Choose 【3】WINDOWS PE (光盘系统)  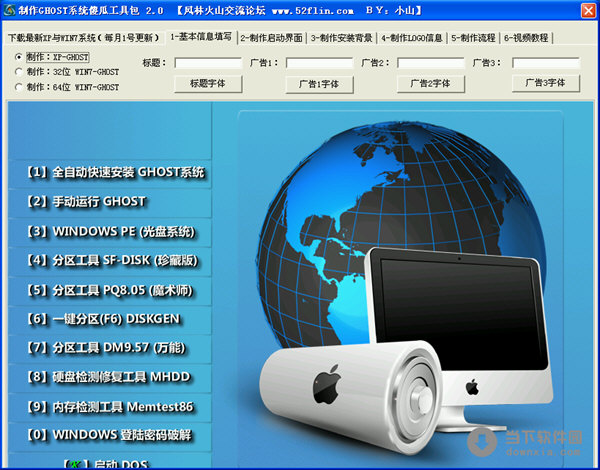click(x=109, y=232)
